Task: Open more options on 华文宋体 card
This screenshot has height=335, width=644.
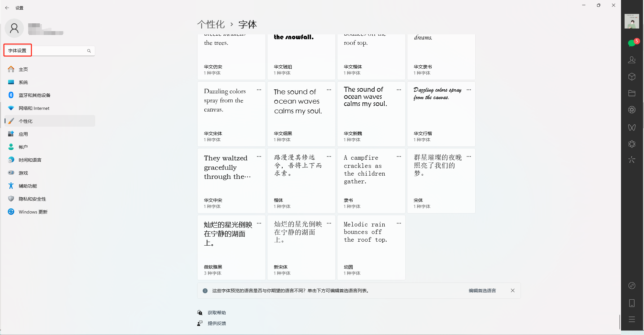Action: point(259,90)
